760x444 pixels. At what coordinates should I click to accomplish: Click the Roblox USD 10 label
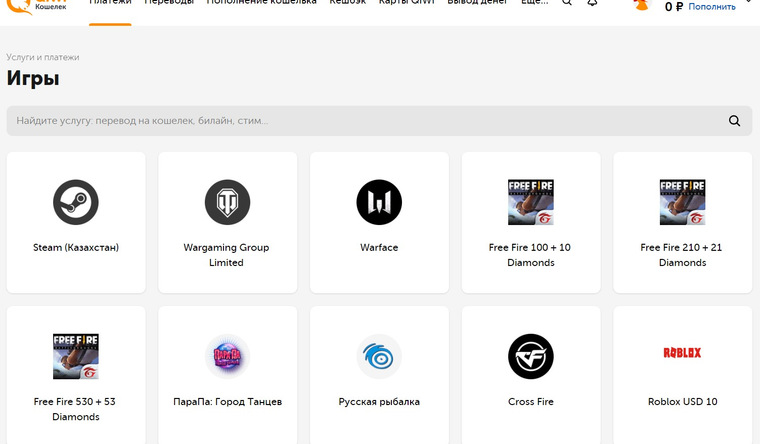click(682, 401)
